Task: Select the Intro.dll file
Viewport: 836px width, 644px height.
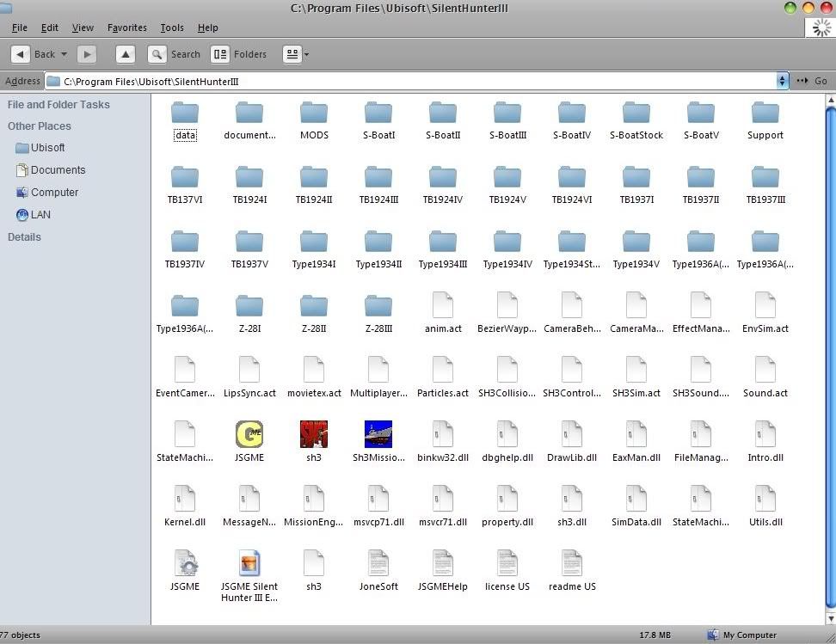Action: 765,443
